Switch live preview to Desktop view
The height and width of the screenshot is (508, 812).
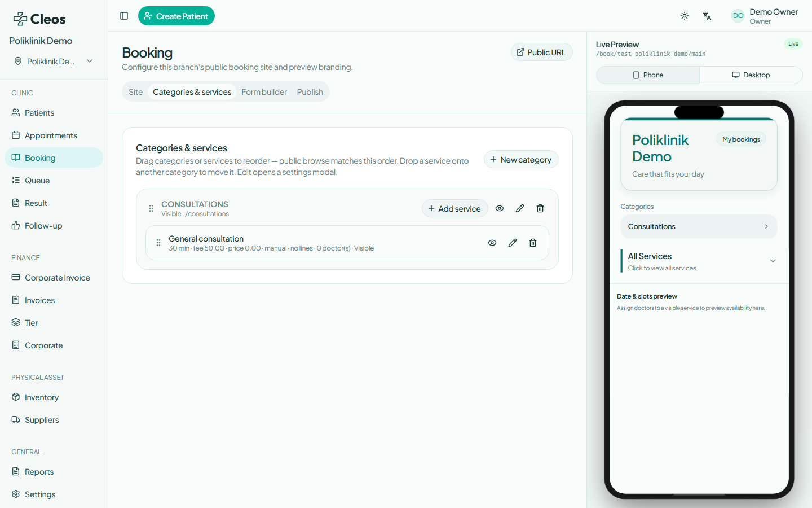(x=751, y=75)
